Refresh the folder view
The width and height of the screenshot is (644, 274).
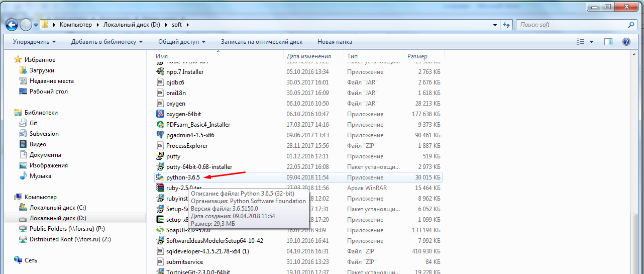[507, 24]
